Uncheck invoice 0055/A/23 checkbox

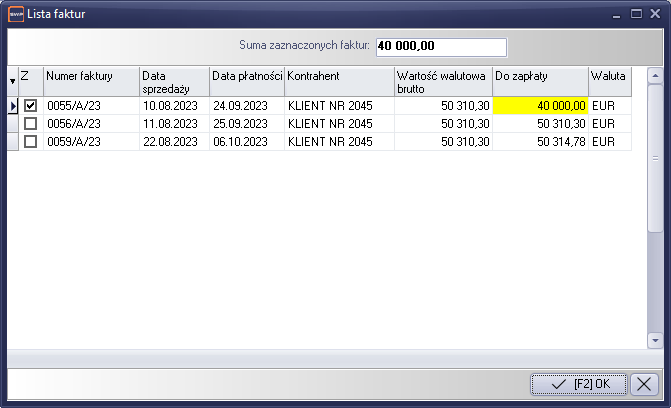click(x=31, y=105)
